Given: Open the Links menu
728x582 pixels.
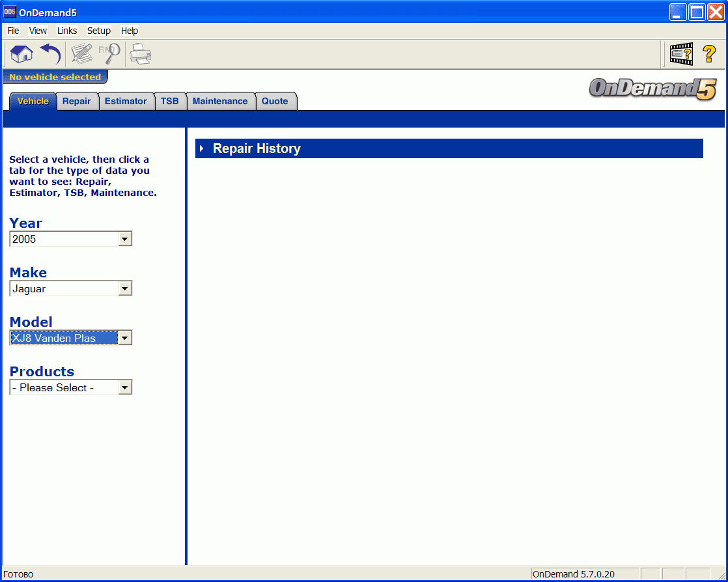Looking at the screenshot, I should (67, 31).
